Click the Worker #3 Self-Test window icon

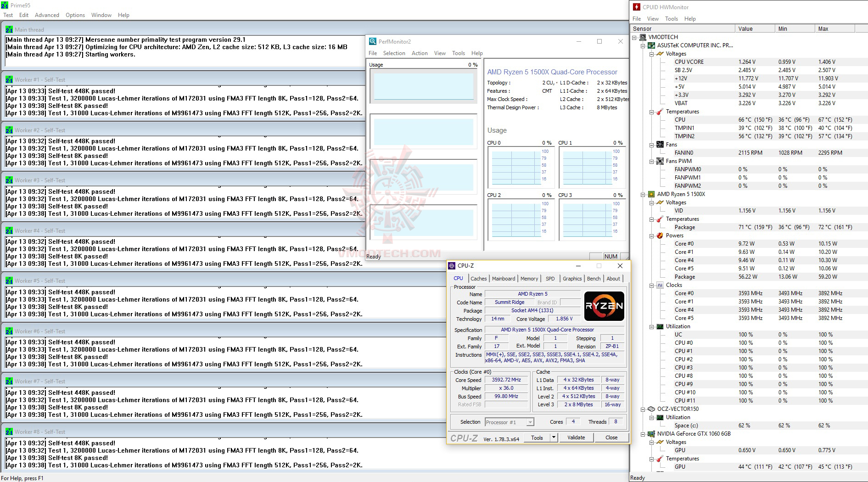pos(9,180)
